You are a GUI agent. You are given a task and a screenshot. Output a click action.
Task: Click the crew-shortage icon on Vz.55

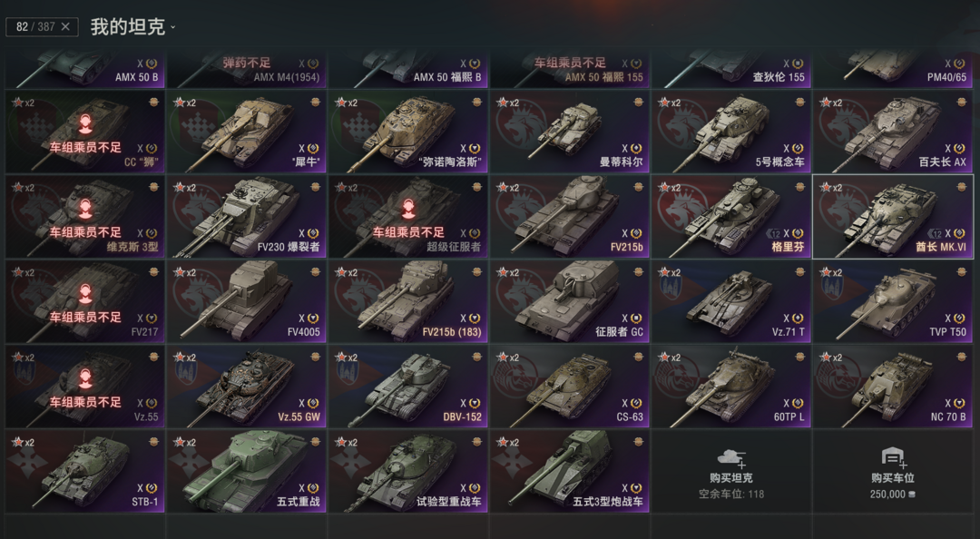[85, 378]
